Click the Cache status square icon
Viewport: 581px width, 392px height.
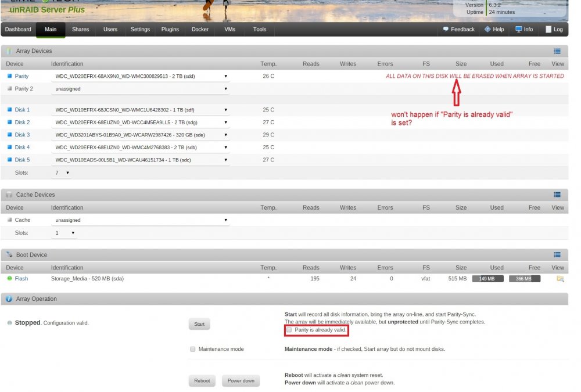tap(10, 220)
